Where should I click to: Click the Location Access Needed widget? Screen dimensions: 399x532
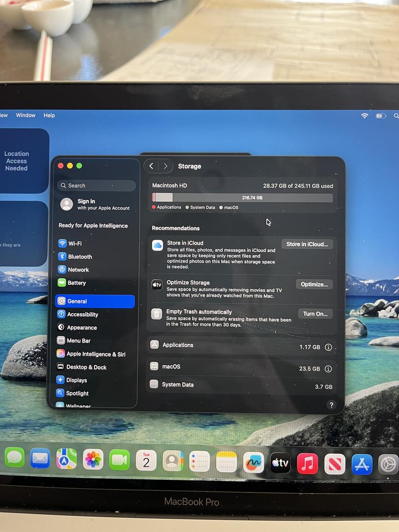(24, 161)
